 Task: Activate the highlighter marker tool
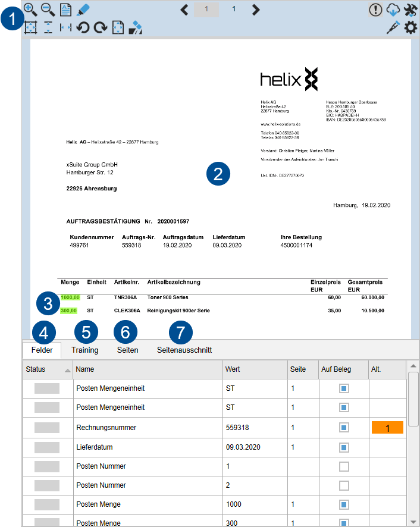pyautogui.click(x=83, y=10)
